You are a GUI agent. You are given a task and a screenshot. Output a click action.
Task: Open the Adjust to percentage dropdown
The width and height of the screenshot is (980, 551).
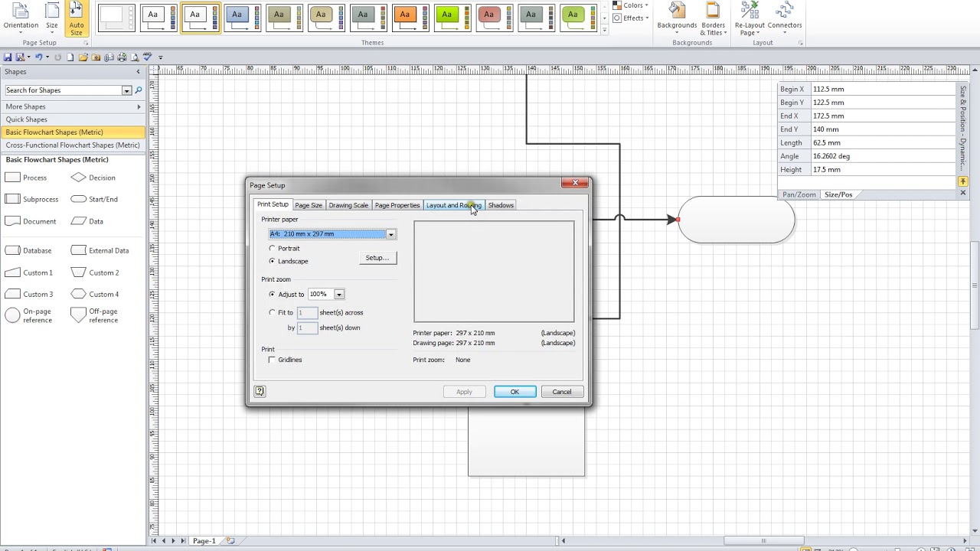(x=338, y=294)
